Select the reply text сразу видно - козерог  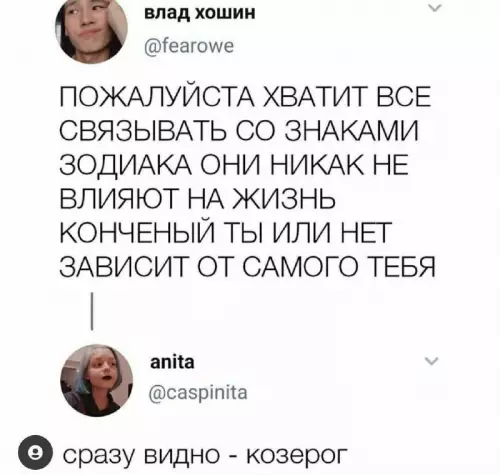click(205, 455)
